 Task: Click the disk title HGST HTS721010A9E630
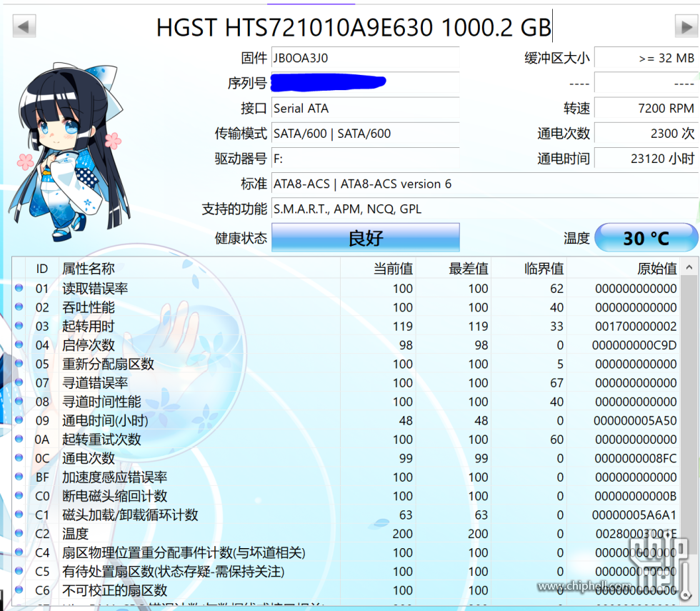(x=294, y=27)
